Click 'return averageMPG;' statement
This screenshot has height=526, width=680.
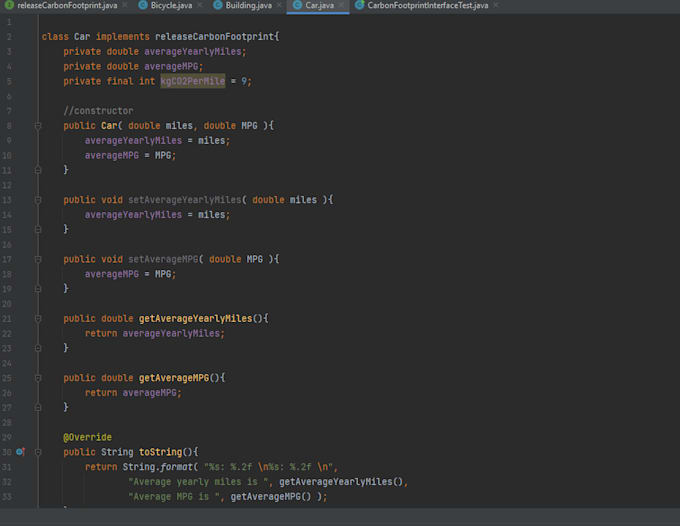click(x=133, y=393)
